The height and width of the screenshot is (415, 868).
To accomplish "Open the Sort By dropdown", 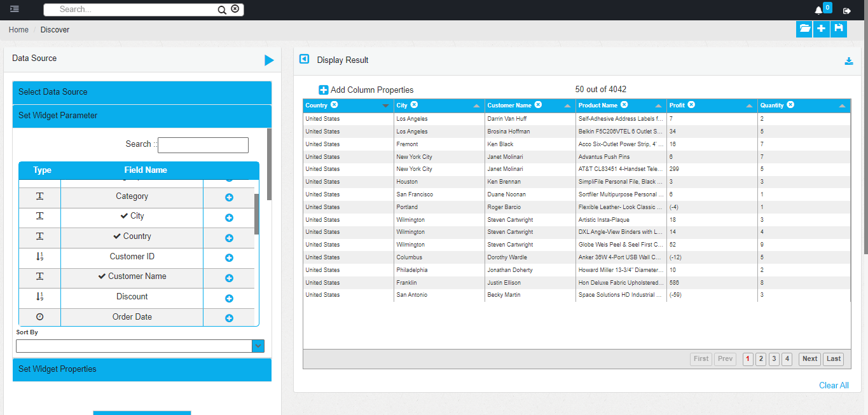I will [258, 346].
